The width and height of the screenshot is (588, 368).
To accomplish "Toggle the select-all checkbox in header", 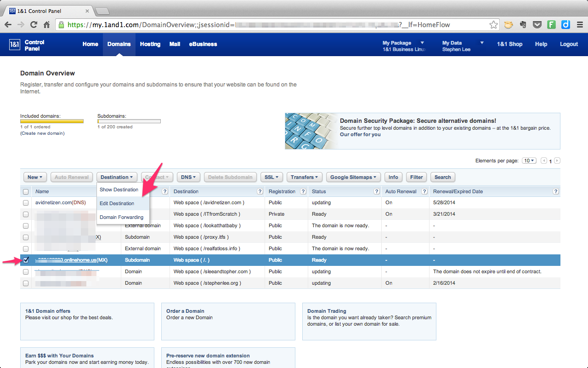I will pos(26,192).
